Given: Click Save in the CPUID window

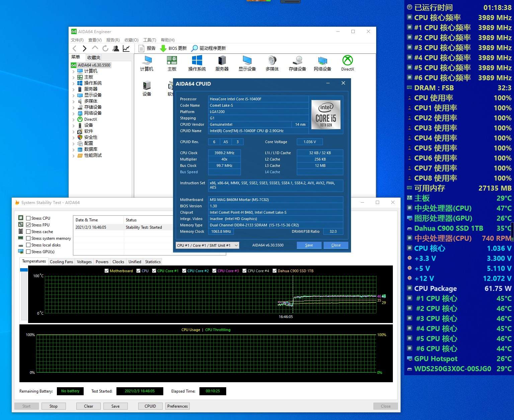Looking at the screenshot, I should [x=309, y=245].
